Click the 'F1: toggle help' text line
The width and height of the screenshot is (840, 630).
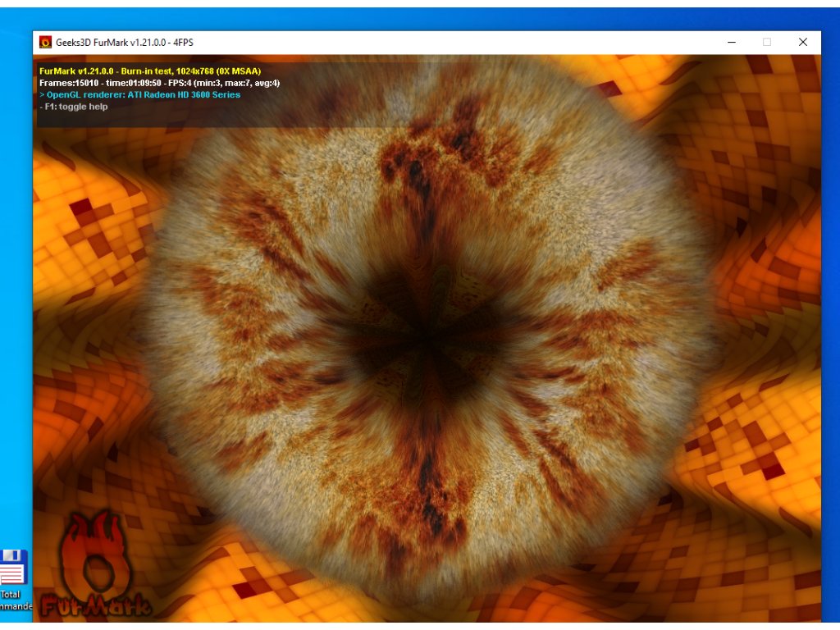(x=73, y=107)
